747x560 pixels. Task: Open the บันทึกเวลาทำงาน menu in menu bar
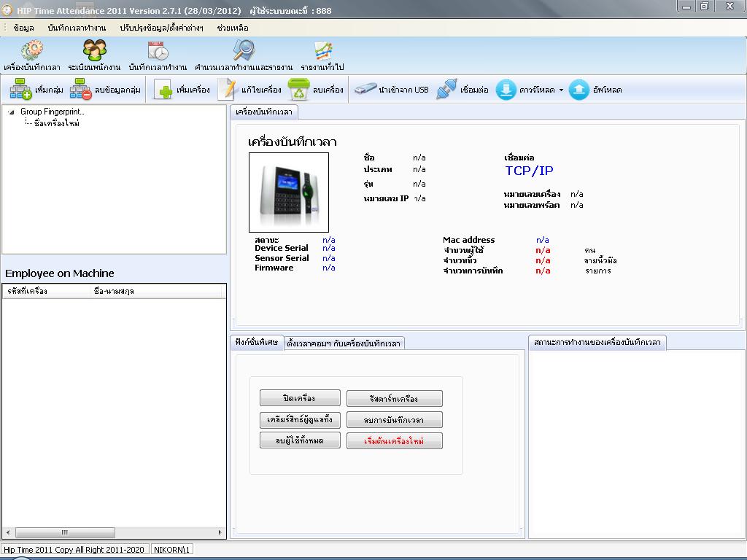[x=77, y=28]
